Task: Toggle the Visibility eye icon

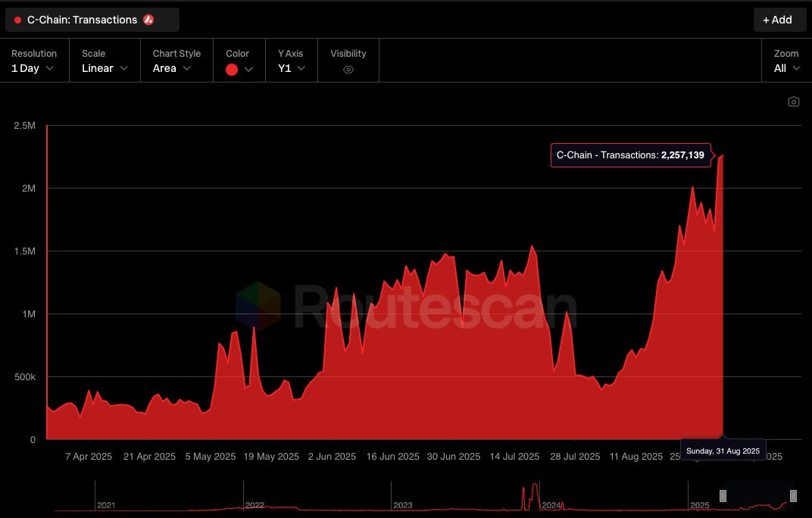Action: point(348,70)
